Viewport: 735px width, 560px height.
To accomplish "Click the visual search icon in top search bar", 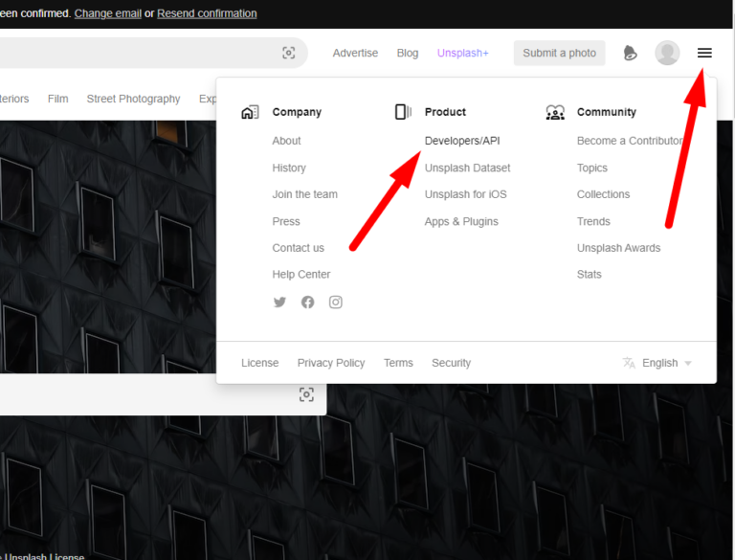I will (x=289, y=53).
